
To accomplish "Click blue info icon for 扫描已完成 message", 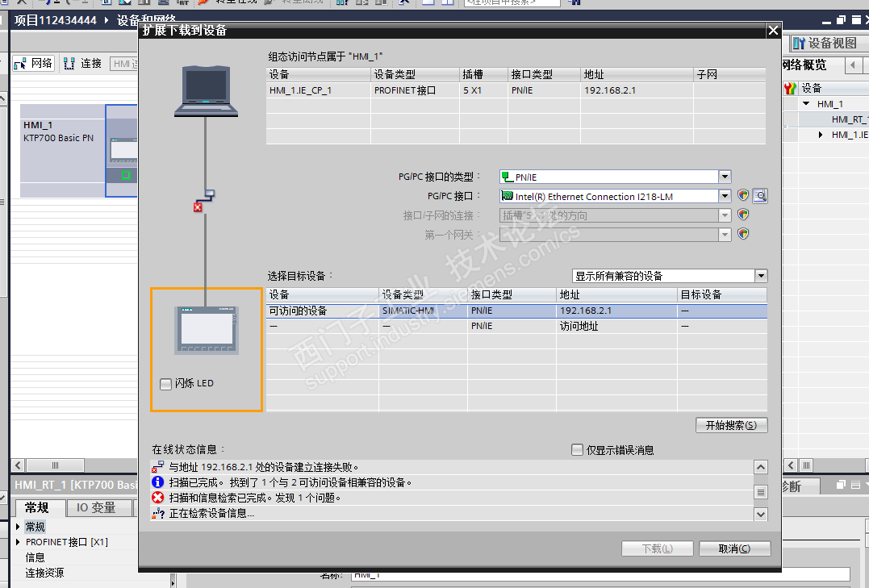I will pos(158,482).
